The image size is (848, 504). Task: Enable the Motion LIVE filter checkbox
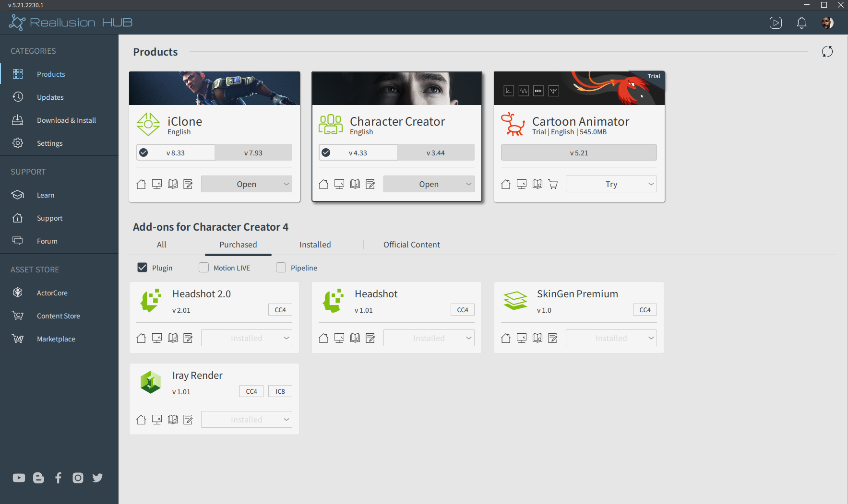point(204,268)
